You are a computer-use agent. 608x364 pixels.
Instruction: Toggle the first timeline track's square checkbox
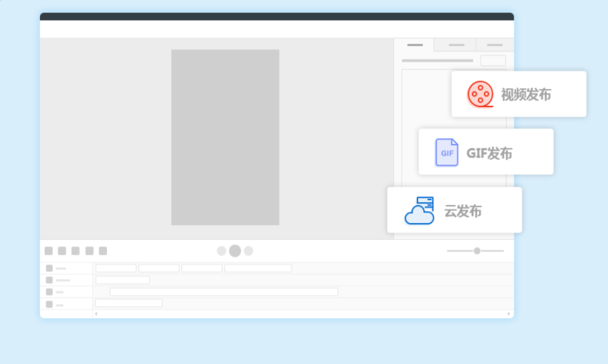click(49, 268)
